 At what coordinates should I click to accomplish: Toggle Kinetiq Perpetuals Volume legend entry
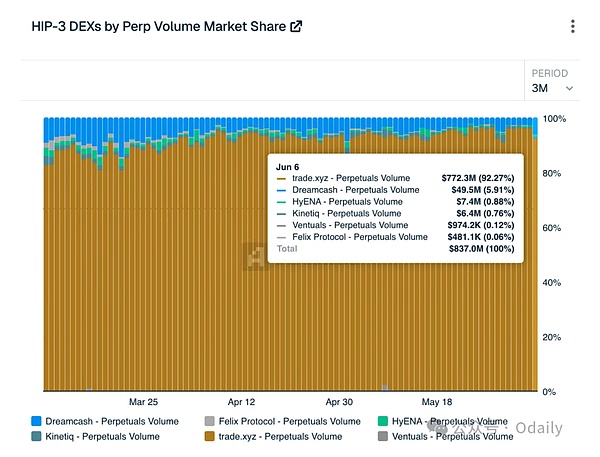pos(95,436)
